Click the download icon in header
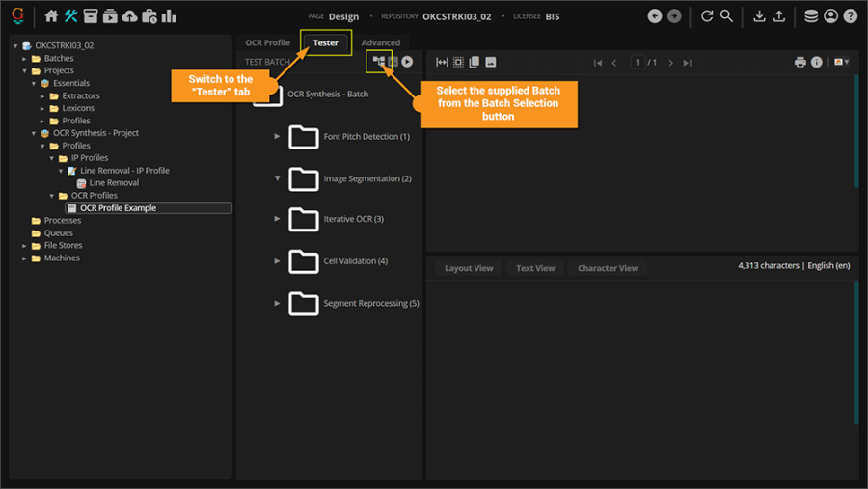The image size is (868, 489). tap(759, 16)
